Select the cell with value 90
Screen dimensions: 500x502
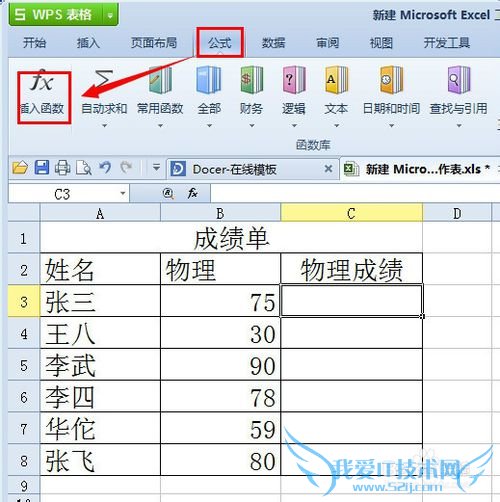[x=220, y=365]
